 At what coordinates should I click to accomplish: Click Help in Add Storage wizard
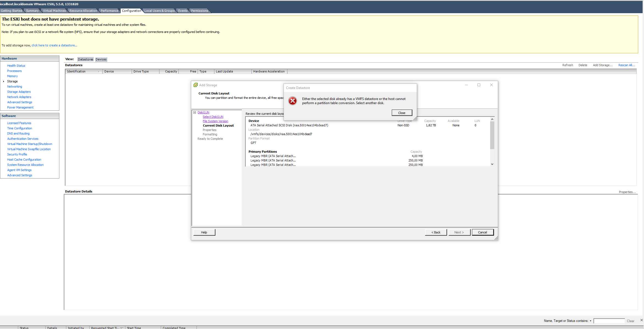point(204,232)
